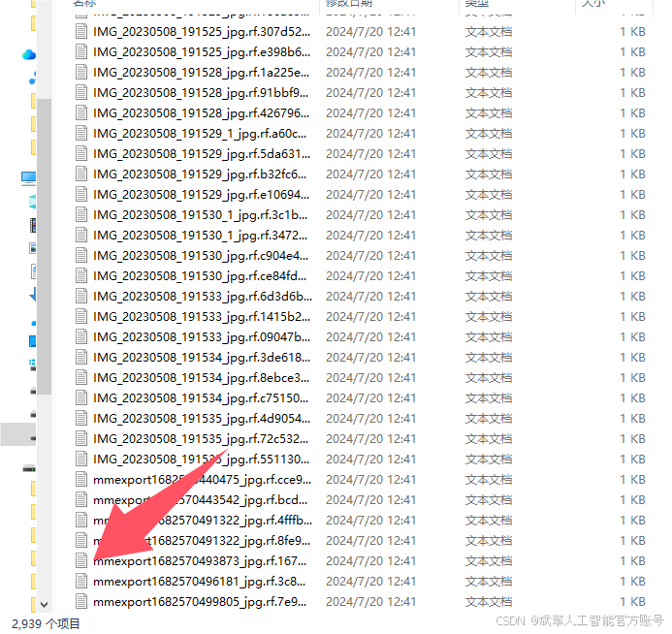Screen dimensions: 672x634
Task: Click 文本文档 type cell of IMG_20230508_191530_jpg.rf.ce84fd row
Action: pos(489,276)
